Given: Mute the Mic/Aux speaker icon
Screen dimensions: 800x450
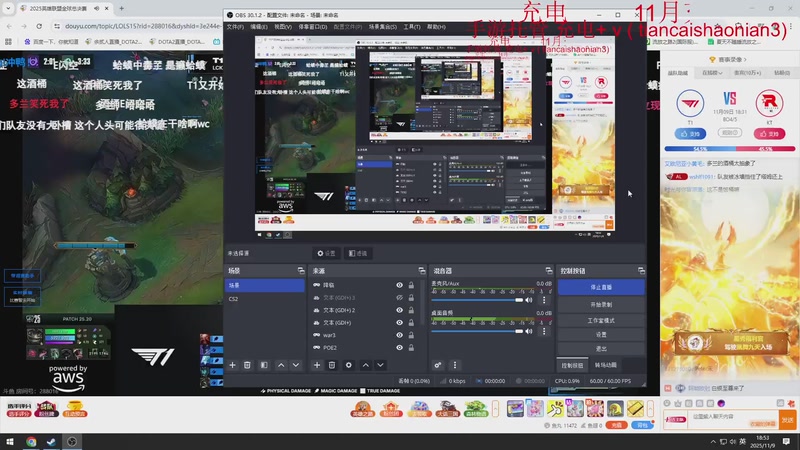Looking at the screenshot, I should click(x=529, y=300).
